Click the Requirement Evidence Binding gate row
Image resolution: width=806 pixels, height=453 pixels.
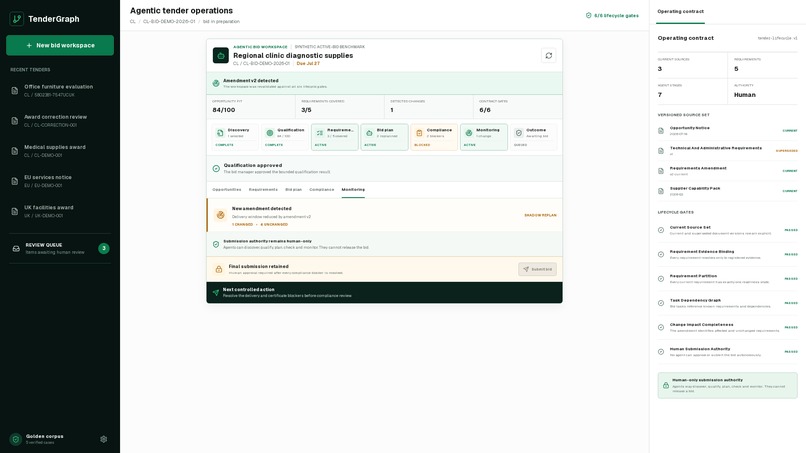[727, 255]
